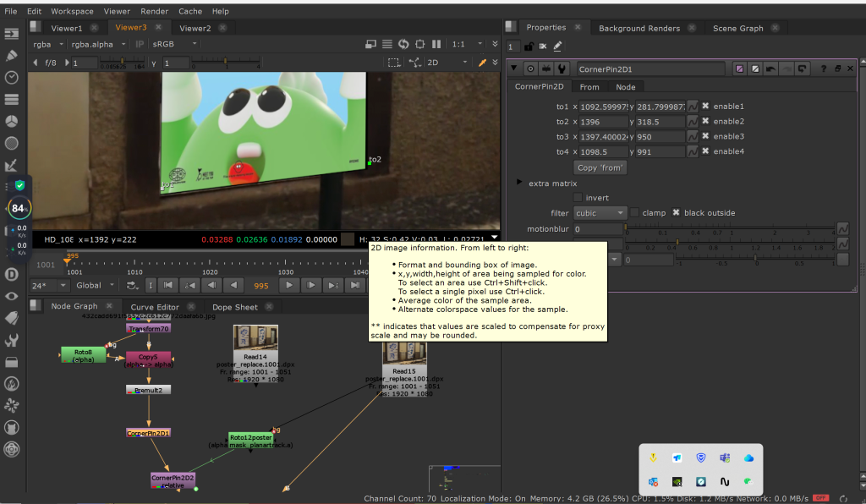This screenshot has height=504, width=866.
Task: Open the 1:1 zoom dropdown
Action: tap(467, 44)
